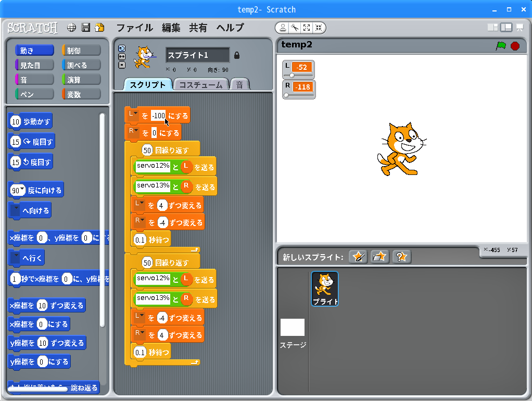
Task: Click the R variable slider on the stage
Action: pyautogui.click(x=299, y=95)
